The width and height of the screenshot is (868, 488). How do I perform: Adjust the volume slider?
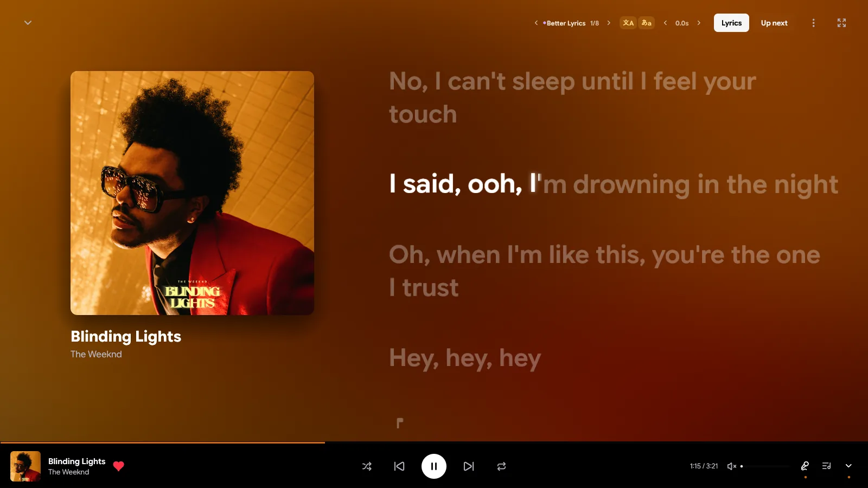click(765, 466)
